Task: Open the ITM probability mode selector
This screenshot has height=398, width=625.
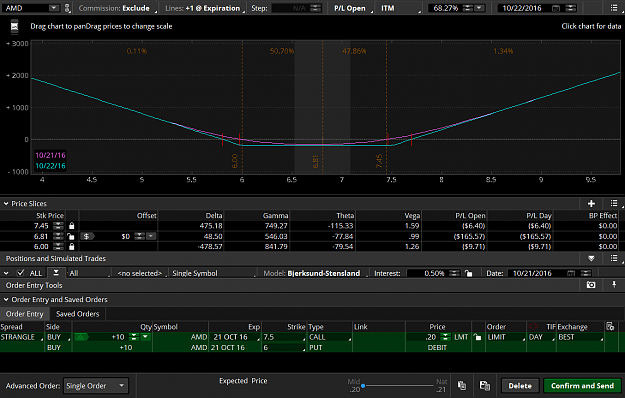Action: [399, 8]
